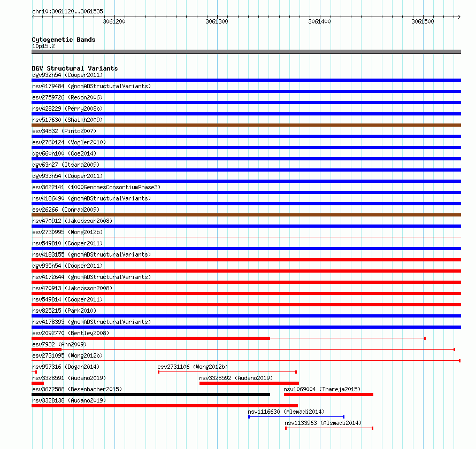Click the blue dgv932n54 variant bar
Image resolution: width=476 pixels, height=449 pixels.
(246, 80)
